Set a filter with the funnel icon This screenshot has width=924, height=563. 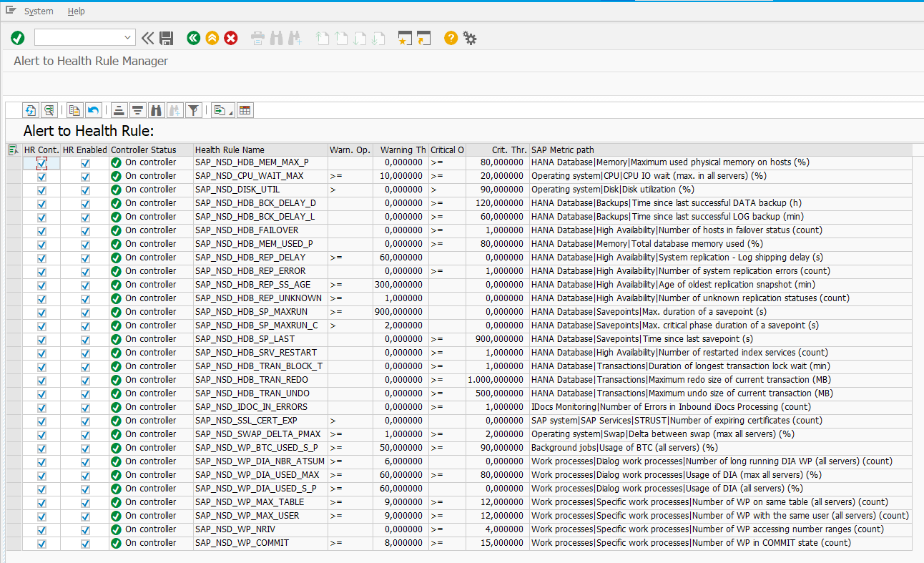(193, 110)
